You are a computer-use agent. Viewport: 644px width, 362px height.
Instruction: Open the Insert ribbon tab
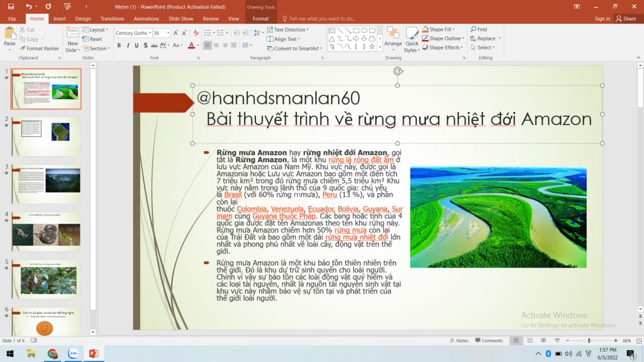(x=59, y=19)
